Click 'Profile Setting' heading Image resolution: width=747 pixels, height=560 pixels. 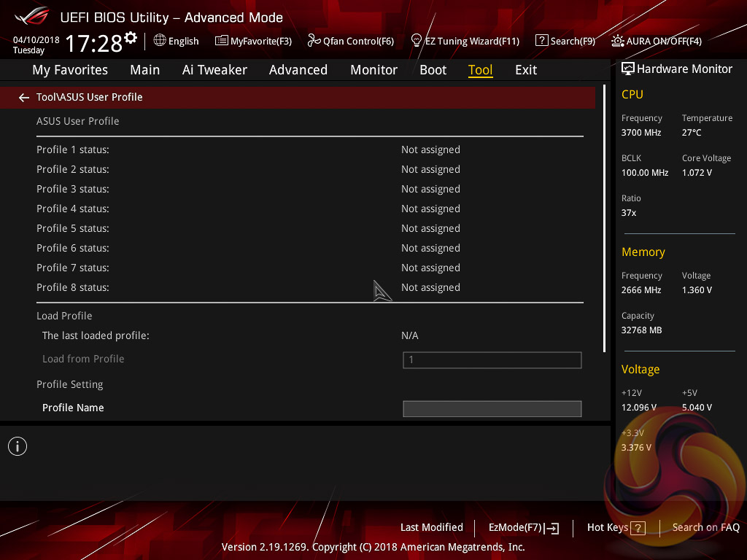(69, 384)
